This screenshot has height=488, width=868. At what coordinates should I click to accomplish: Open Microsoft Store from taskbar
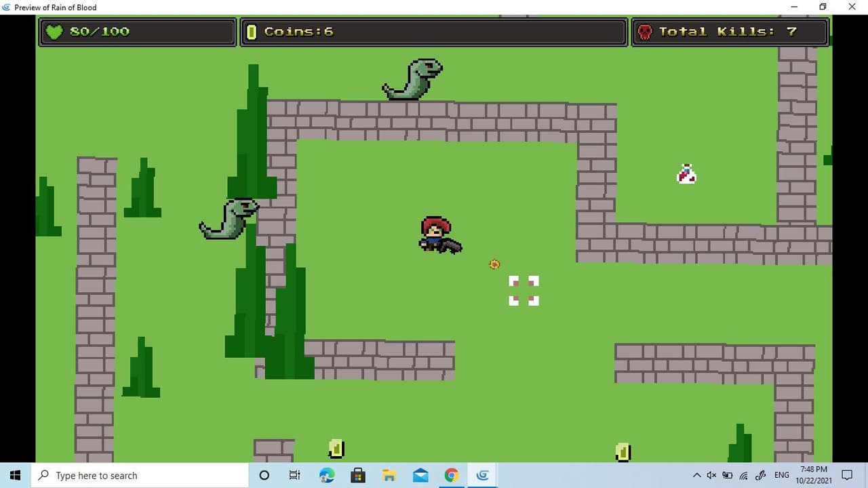point(358,475)
